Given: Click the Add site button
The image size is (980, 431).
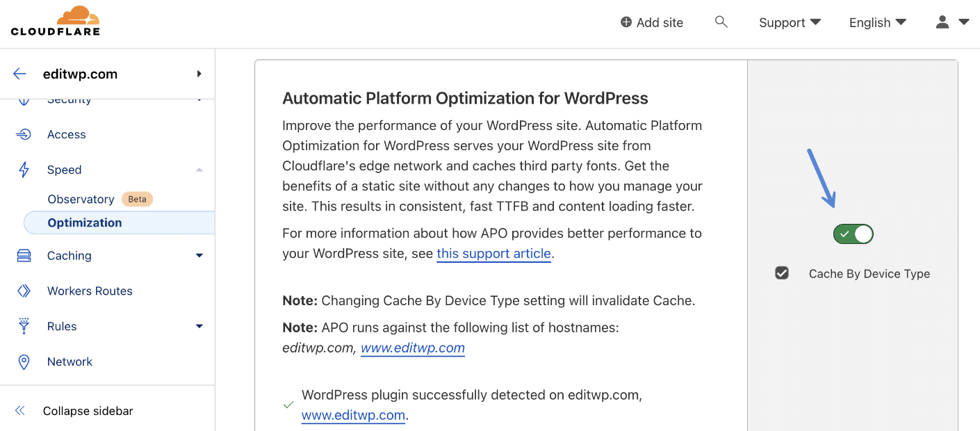Looking at the screenshot, I should tap(651, 22).
